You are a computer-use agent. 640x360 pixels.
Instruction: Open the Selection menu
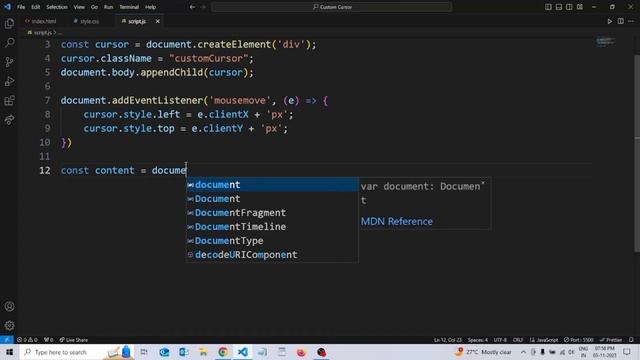click(57, 7)
